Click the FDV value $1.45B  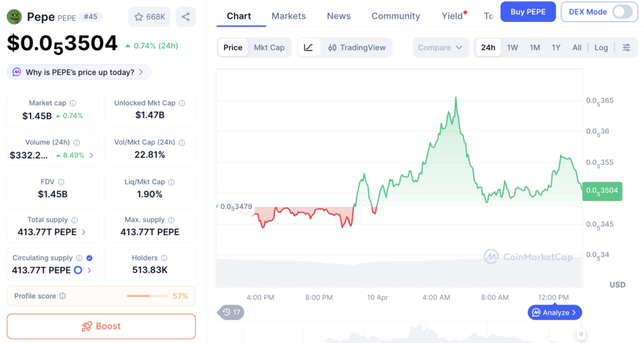point(53,194)
